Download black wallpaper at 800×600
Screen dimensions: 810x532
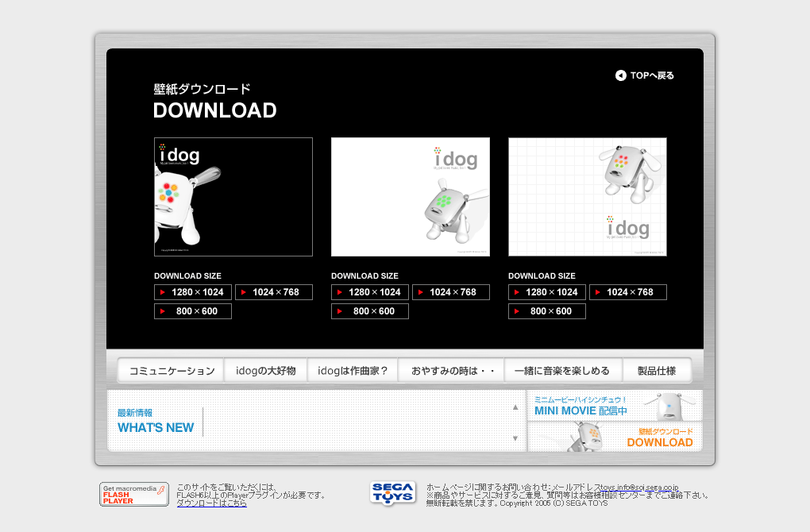[193, 311]
